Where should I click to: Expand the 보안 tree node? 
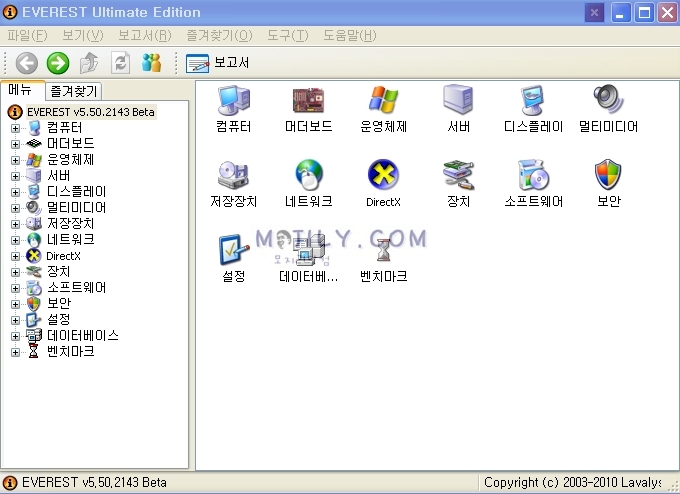point(15,304)
